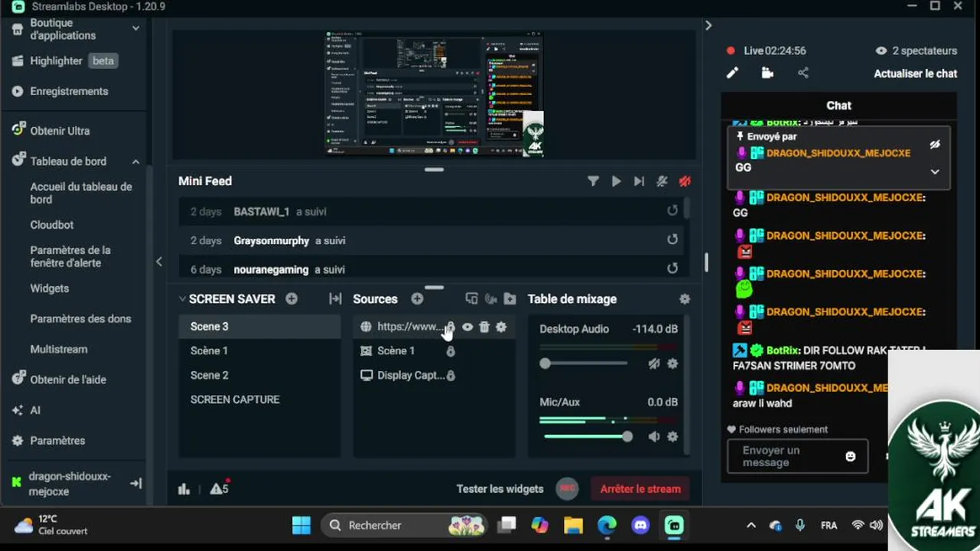The height and width of the screenshot is (551, 980).
Task: Click the stream preview thumbnail
Action: point(434,94)
